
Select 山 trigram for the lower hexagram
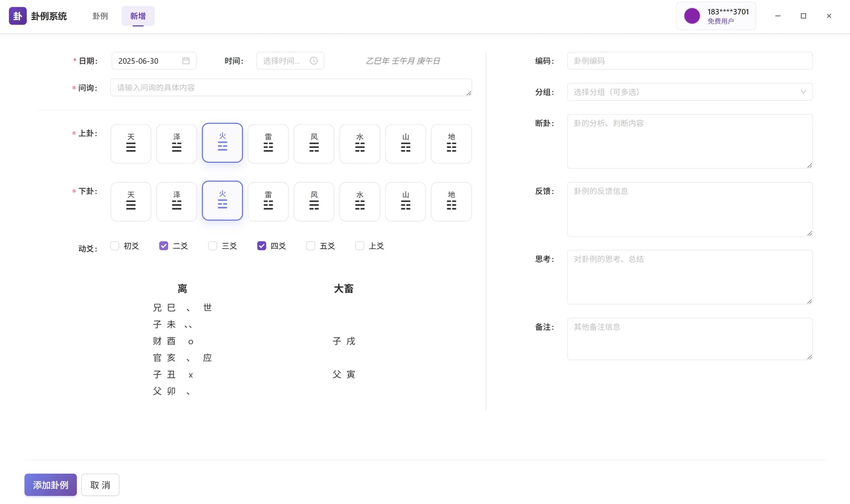click(x=405, y=201)
